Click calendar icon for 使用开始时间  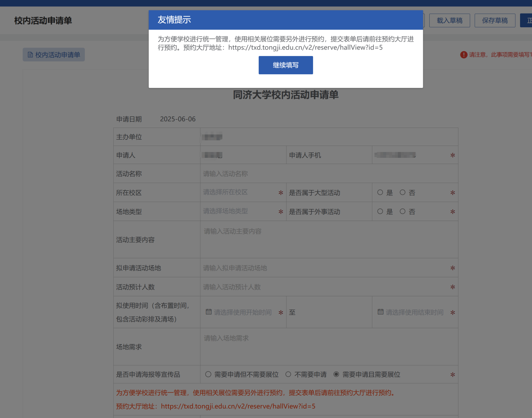208,312
